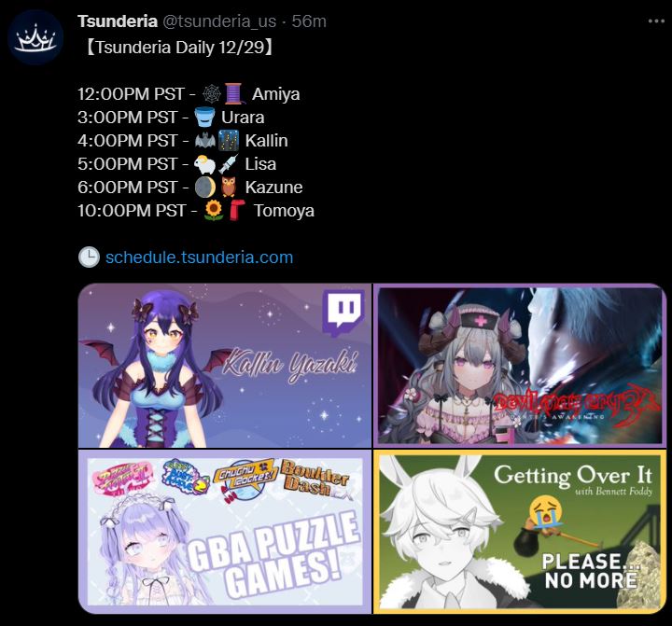Click the owl emoji next to Kazune
The height and width of the screenshot is (626, 672).
click(229, 188)
